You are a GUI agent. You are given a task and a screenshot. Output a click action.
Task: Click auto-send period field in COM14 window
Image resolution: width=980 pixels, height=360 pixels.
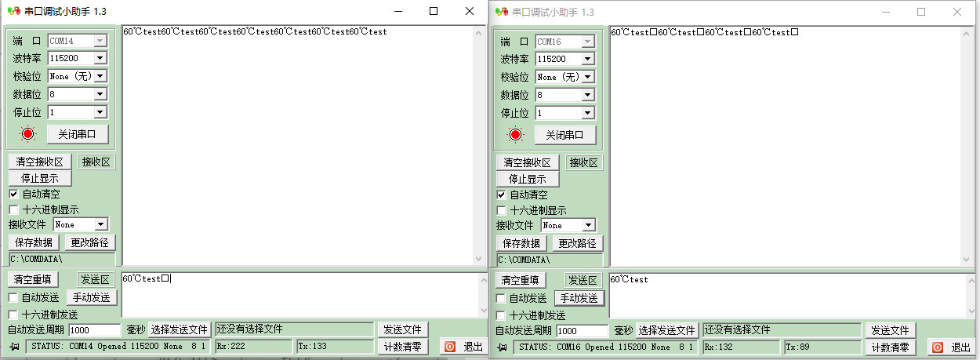95,330
